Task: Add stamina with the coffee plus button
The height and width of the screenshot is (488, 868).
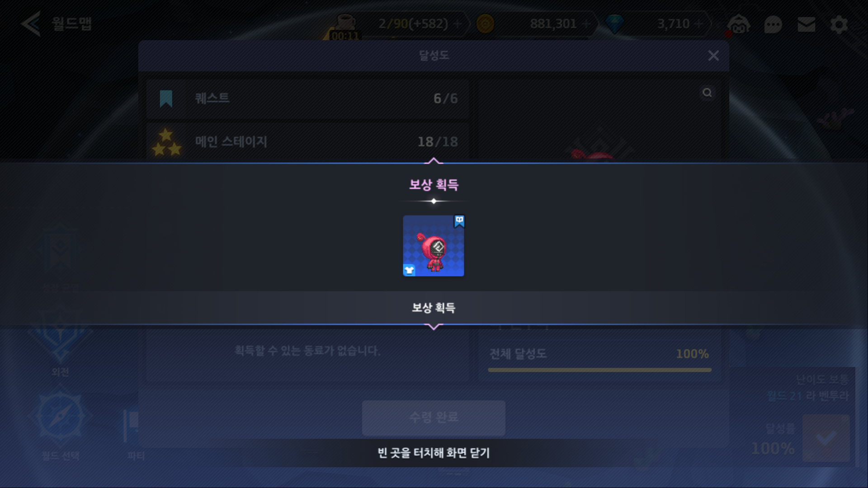Action: [458, 23]
